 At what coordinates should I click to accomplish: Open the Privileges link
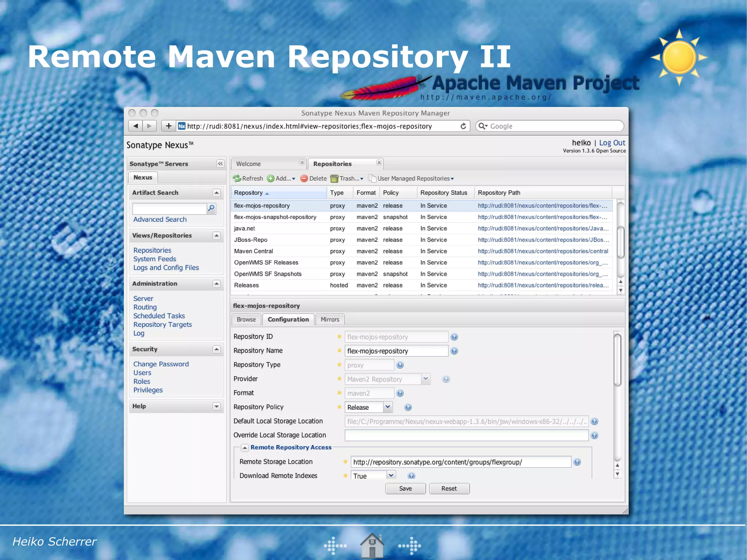(x=148, y=390)
